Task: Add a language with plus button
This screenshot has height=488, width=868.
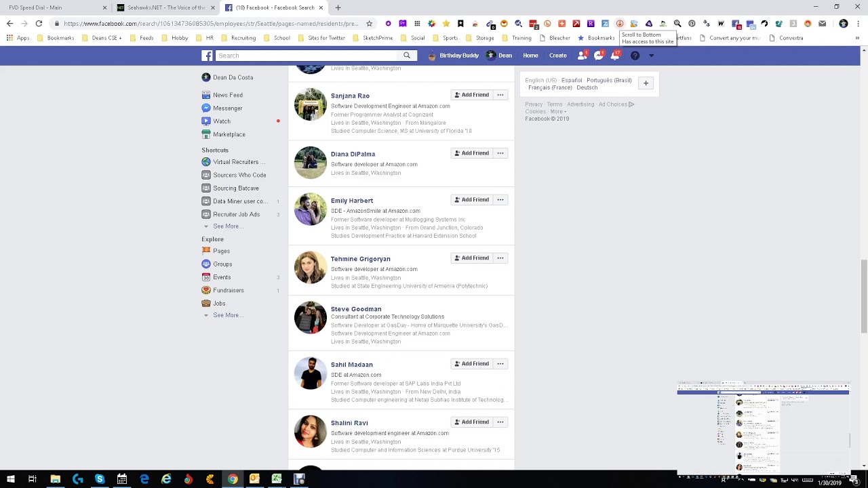Action: (646, 83)
